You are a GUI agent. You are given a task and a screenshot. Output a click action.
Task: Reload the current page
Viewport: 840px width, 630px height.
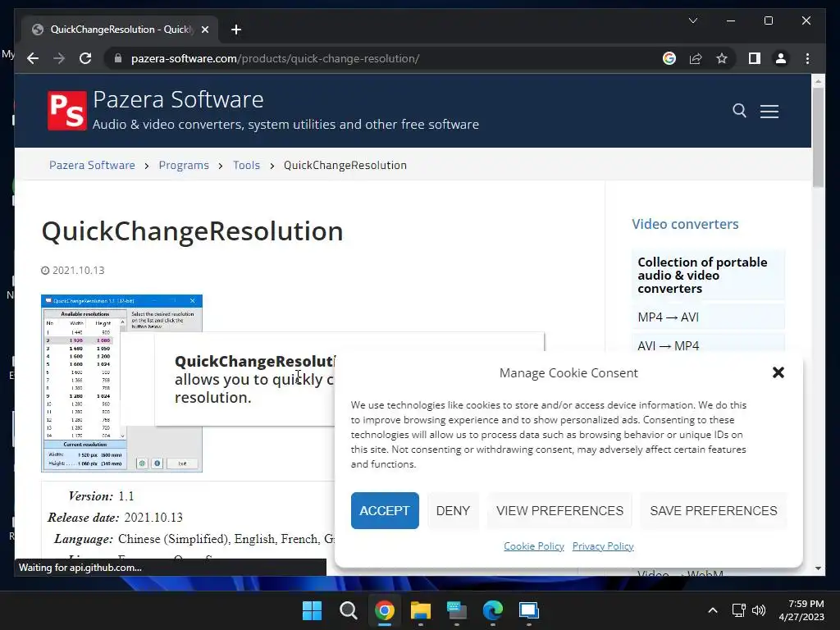[85, 58]
